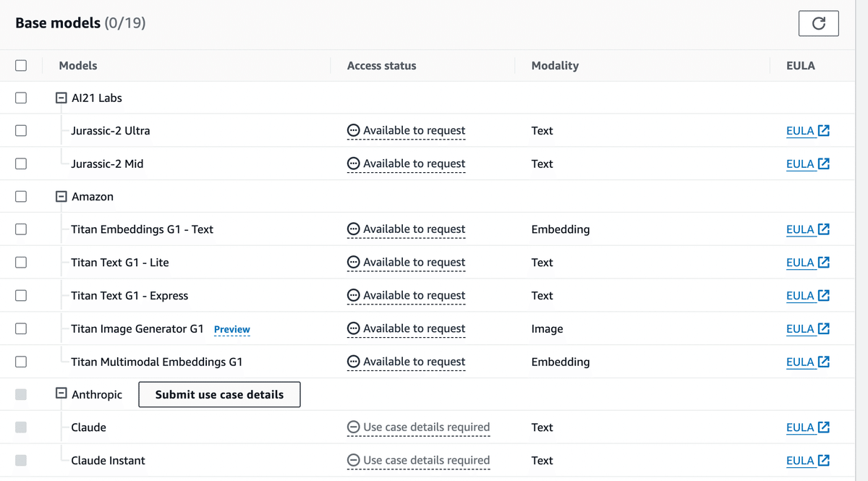Collapse the AI21 Labs group
The image size is (868, 481).
pos(61,98)
